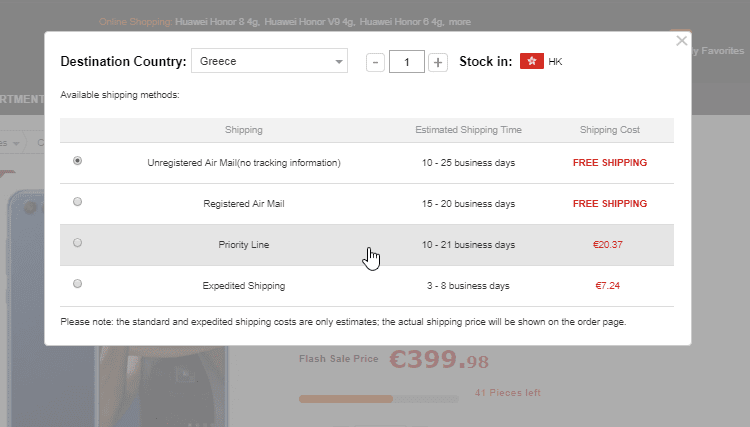Image resolution: width=750 pixels, height=427 pixels.
Task: Open Huawei Honor 6 4g link
Action: point(401,22)
